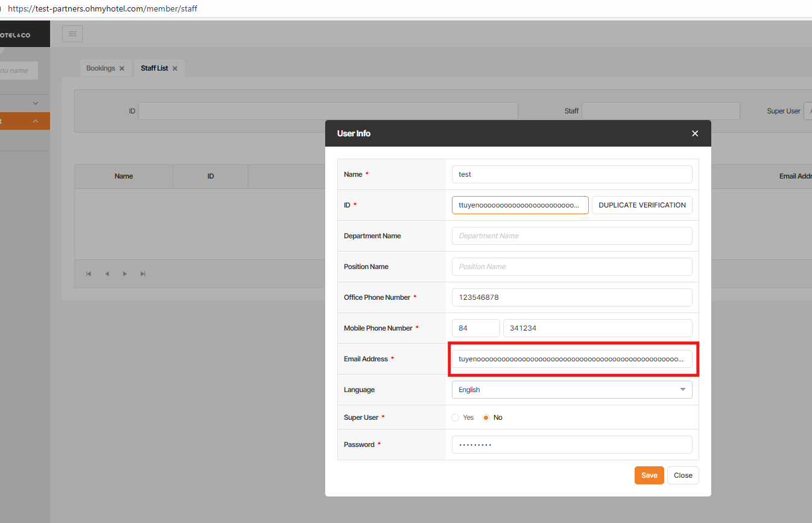
Task: Click the Department Name input field
Action: [571, 236]
